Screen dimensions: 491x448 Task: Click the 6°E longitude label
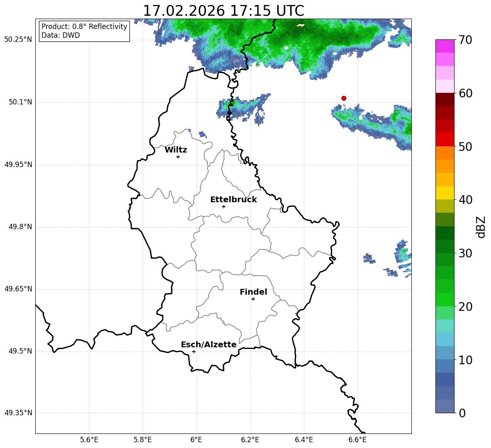(196, 440)
